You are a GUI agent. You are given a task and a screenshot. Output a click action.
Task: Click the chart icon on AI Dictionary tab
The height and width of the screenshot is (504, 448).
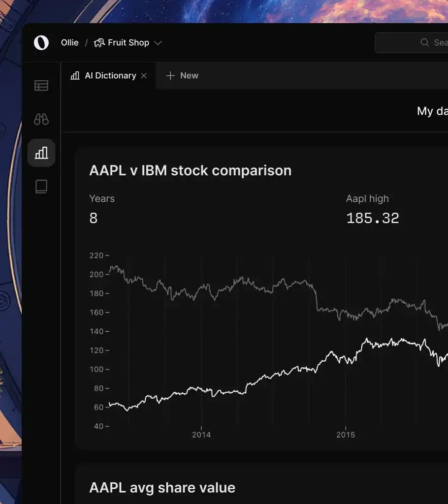pos(75,75)
